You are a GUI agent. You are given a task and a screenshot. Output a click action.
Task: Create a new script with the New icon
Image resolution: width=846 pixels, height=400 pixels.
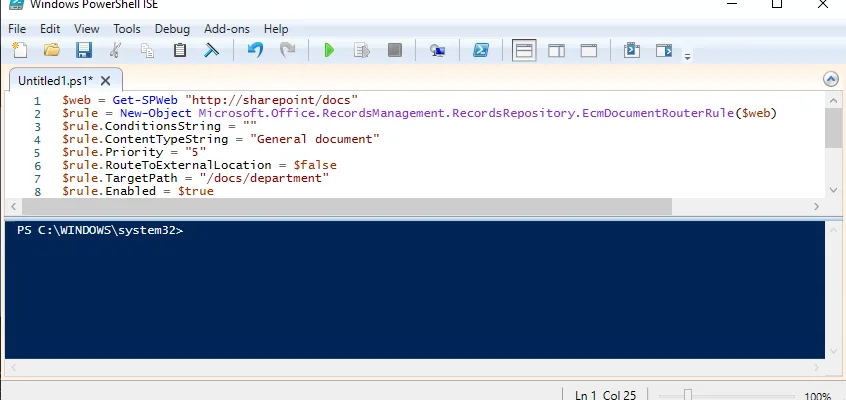coord(20,51)
